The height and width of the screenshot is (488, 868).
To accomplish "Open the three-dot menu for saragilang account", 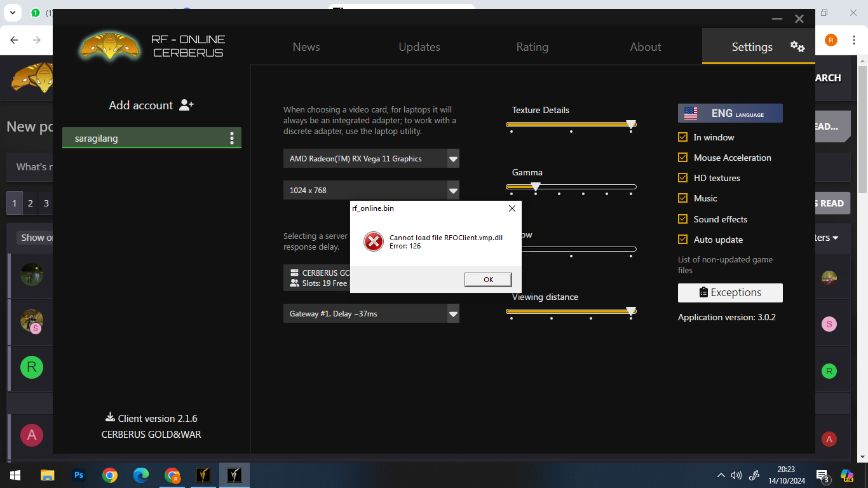I will tap(232, 138).
